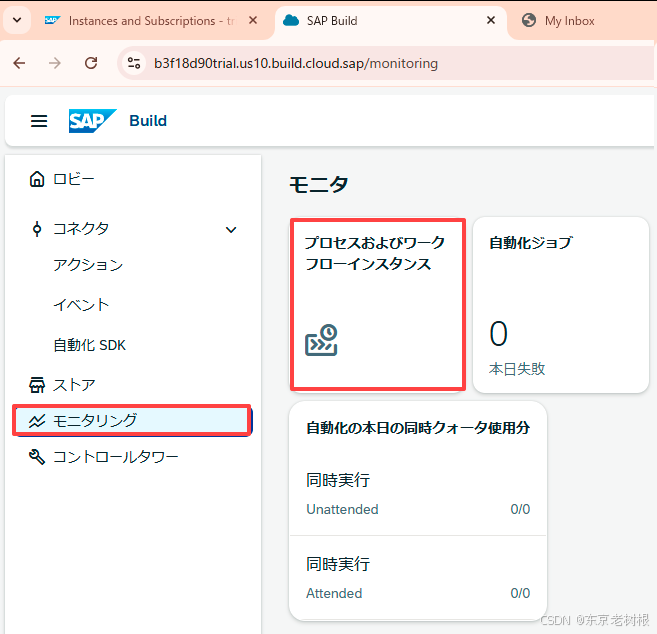Click the モニタ page heading
The height and width of the screenshot is (634, 657).
point(318,184)
